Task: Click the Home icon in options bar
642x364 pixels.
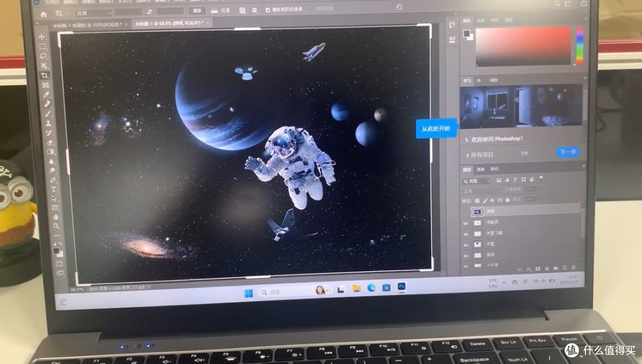Action: click(x=44, y=14)
